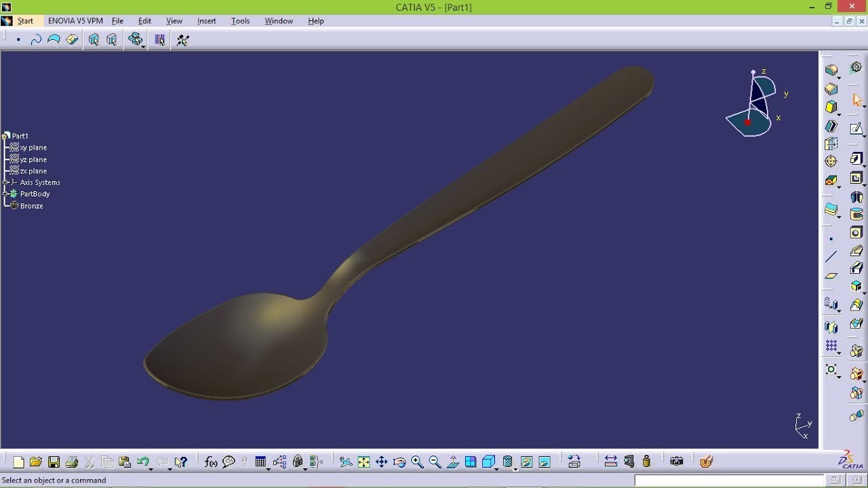The width and height of the screenshot is (868, 488).
Task: Click the Fit All In icon
Action: click(363, 462)
